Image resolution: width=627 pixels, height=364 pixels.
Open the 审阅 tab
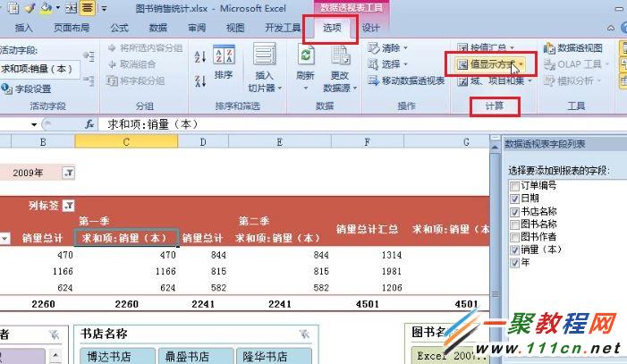197,28
